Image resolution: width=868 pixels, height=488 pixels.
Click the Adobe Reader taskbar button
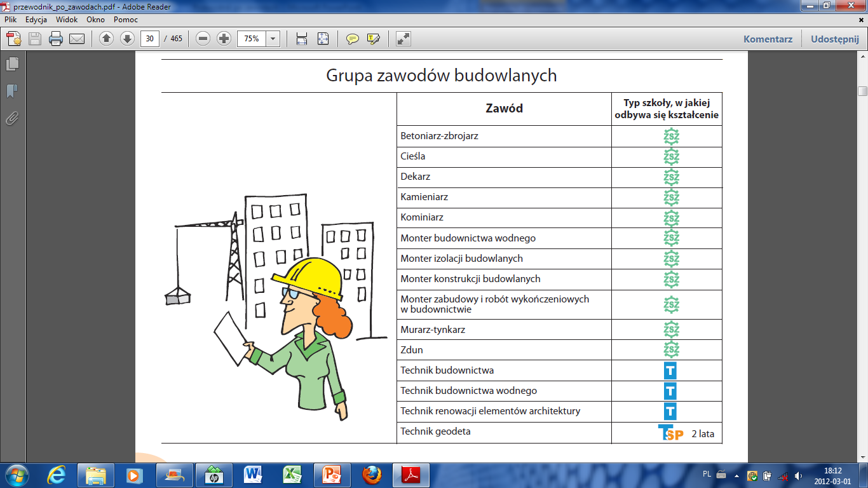pyautogui.click(x=411, y=475)
